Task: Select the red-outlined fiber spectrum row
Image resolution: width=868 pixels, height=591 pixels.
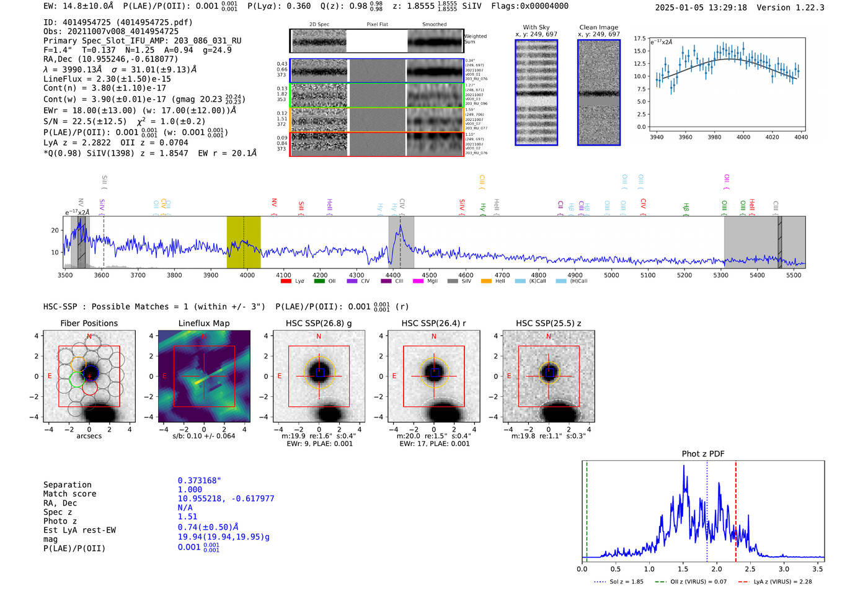Action: coord(377,144)
